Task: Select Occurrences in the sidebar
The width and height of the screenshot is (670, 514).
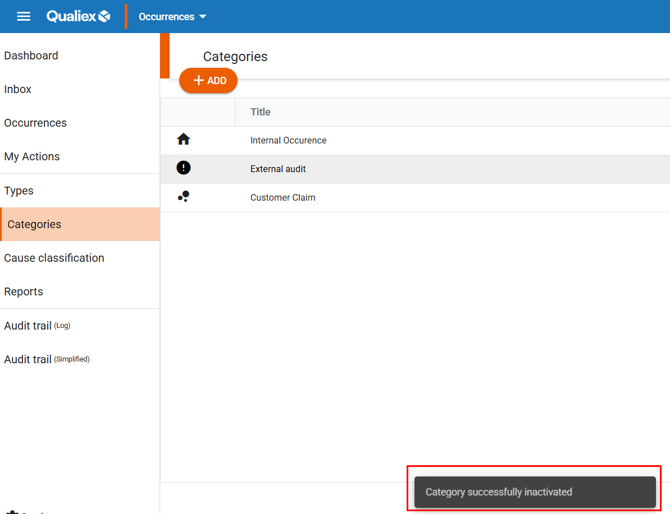Action: coord(35,123)
